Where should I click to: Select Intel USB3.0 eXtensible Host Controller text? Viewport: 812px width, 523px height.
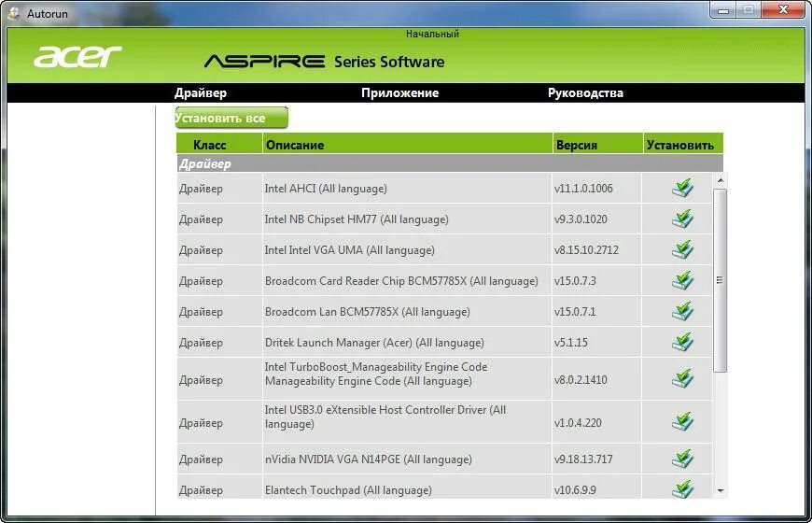point(385,417)
